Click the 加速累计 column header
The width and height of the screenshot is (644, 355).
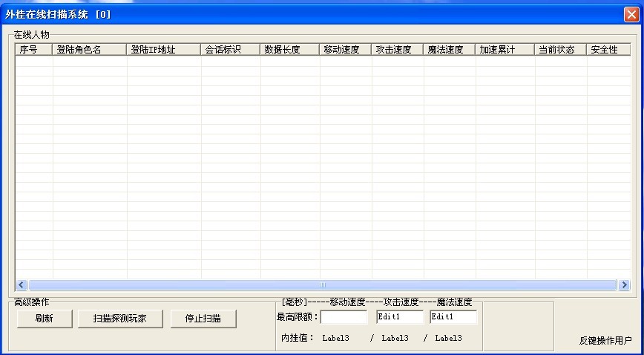pyautogui.click(x=505, y=50)
